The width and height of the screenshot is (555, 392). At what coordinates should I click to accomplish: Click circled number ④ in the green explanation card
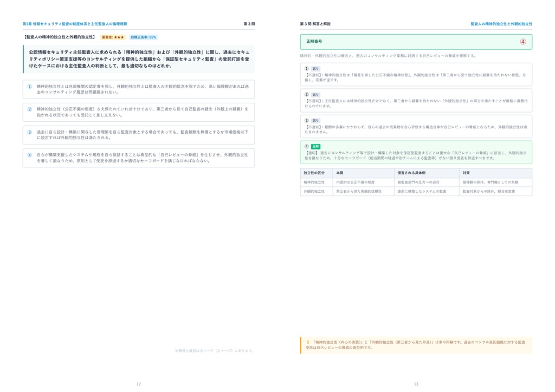tap(307, 146)
